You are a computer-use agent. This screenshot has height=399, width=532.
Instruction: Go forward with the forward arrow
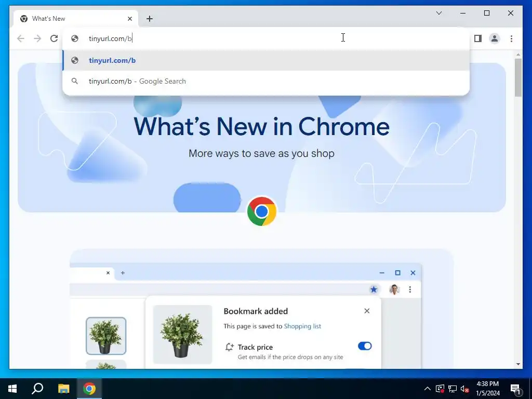click(x=37, y=38)
